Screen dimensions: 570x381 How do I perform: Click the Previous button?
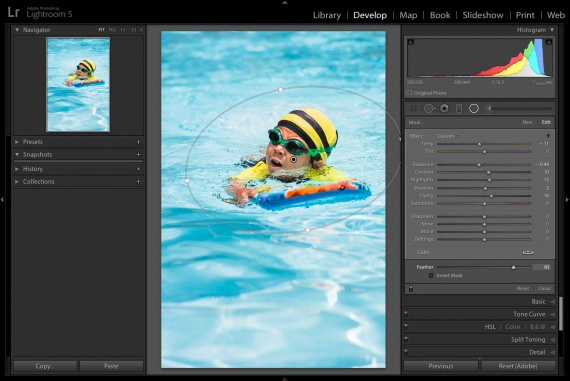tap(441, 366)
